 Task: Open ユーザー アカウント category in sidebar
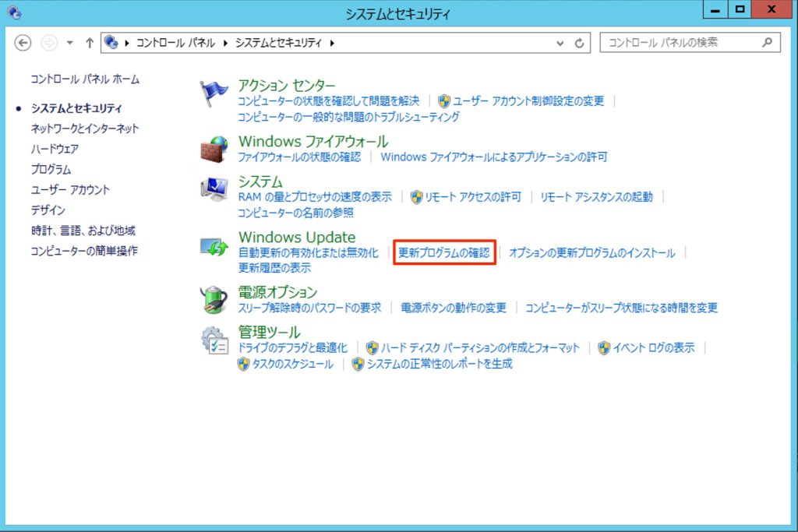tap(70, 190)
